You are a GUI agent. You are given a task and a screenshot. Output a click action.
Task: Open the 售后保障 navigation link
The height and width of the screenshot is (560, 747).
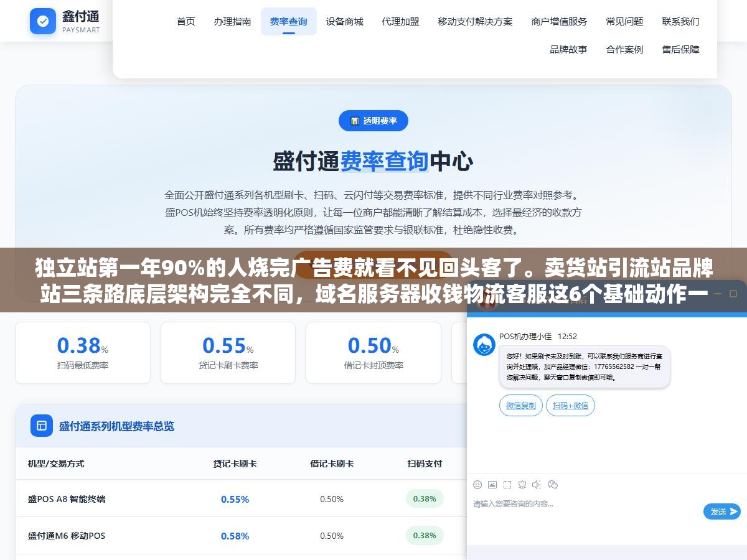680,49
